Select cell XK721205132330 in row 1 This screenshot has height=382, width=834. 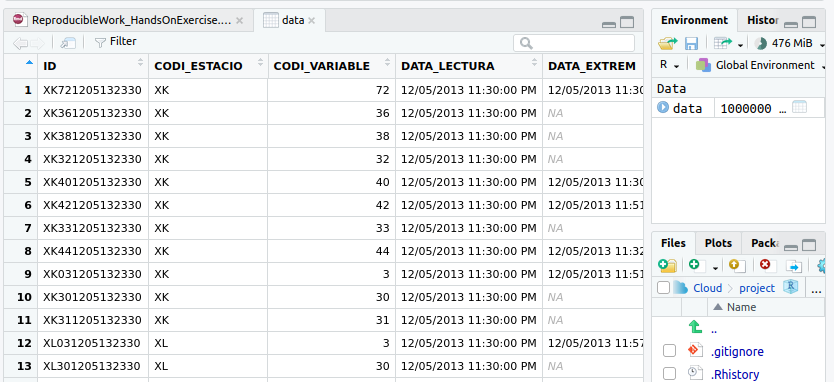[x=93, y=90]
